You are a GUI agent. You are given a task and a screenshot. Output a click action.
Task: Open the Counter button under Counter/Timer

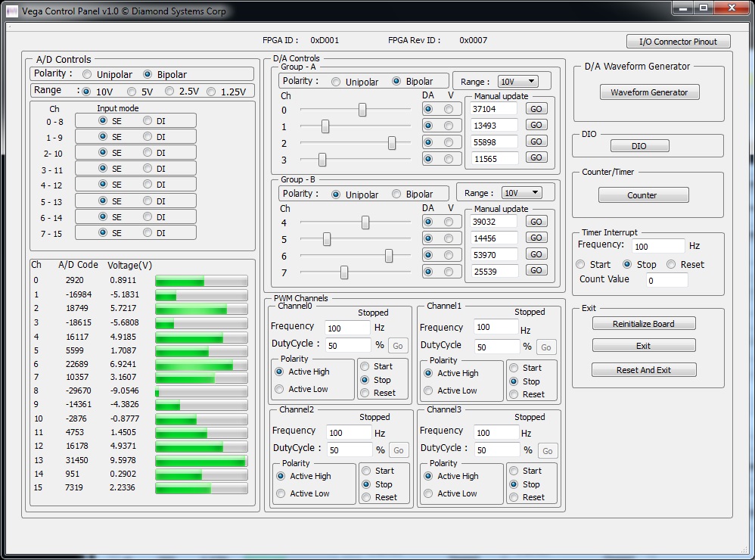coord(643,195)
